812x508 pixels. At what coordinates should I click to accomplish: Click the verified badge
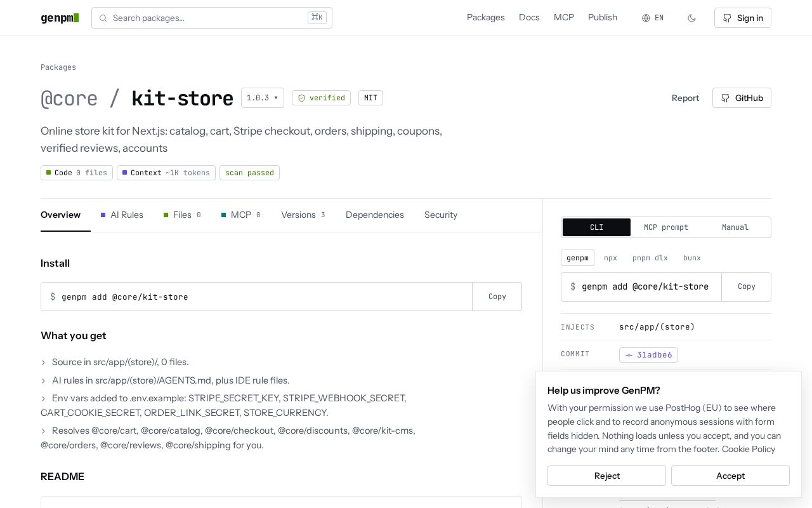click(x=321, y=98)
